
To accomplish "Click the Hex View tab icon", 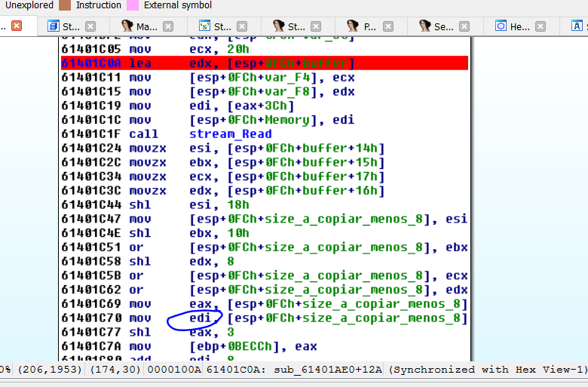I will [x=501, y=26].
